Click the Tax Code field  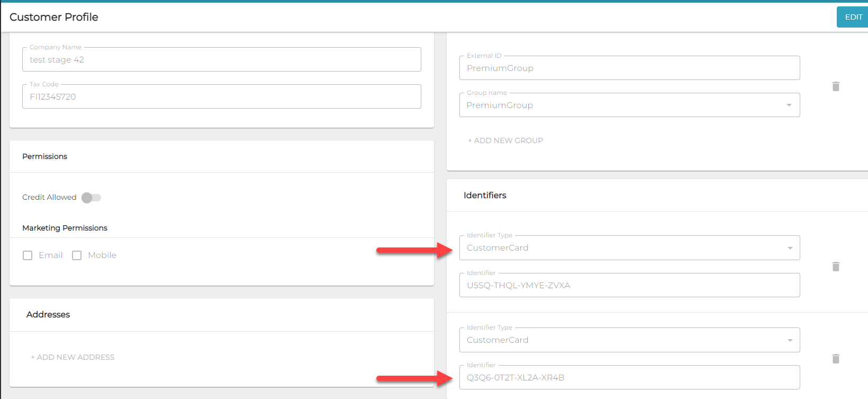[221, 97]
